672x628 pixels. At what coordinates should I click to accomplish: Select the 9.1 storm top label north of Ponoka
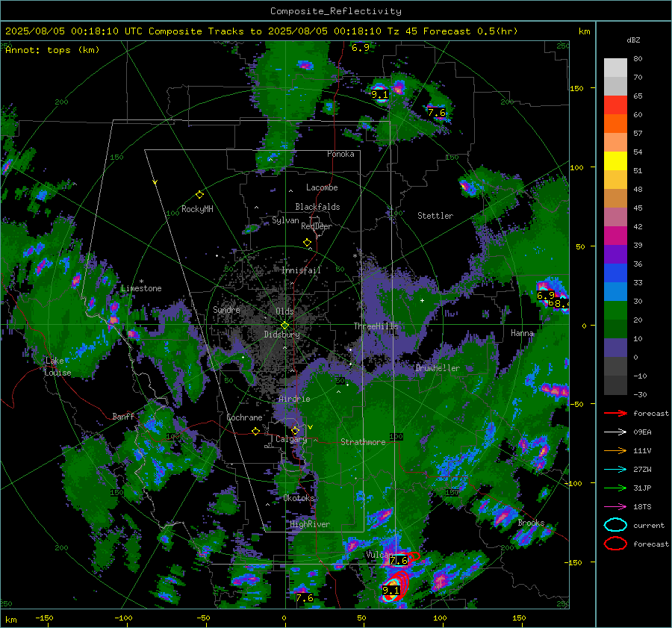click(379, 95)
